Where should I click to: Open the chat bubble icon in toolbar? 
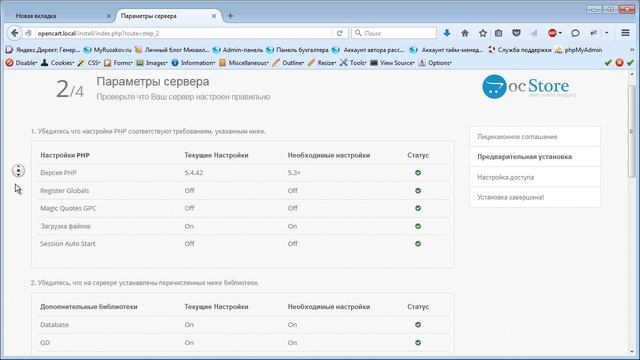(x=575, y=33)
